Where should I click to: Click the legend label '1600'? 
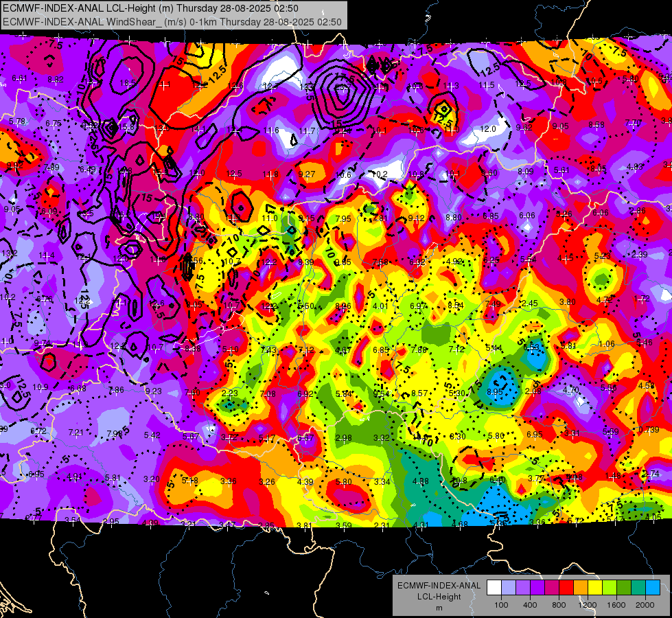tap(616, 605)
